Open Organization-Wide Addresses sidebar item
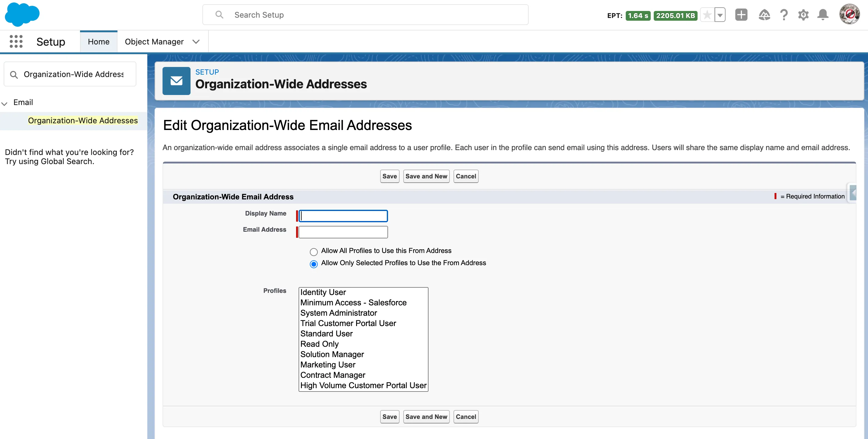The height and width of the screenshot is (439, 868). tap(82, 120)
